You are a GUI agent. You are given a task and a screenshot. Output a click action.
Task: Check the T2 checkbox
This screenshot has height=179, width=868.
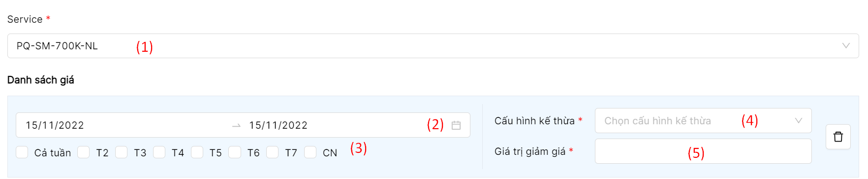[x=84, y=152]
